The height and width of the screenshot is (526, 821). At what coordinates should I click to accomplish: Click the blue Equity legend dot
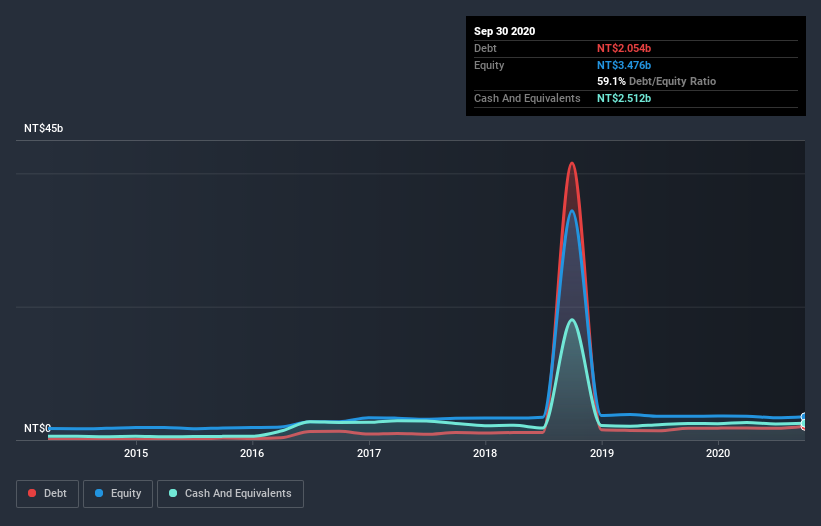point(99,493)
